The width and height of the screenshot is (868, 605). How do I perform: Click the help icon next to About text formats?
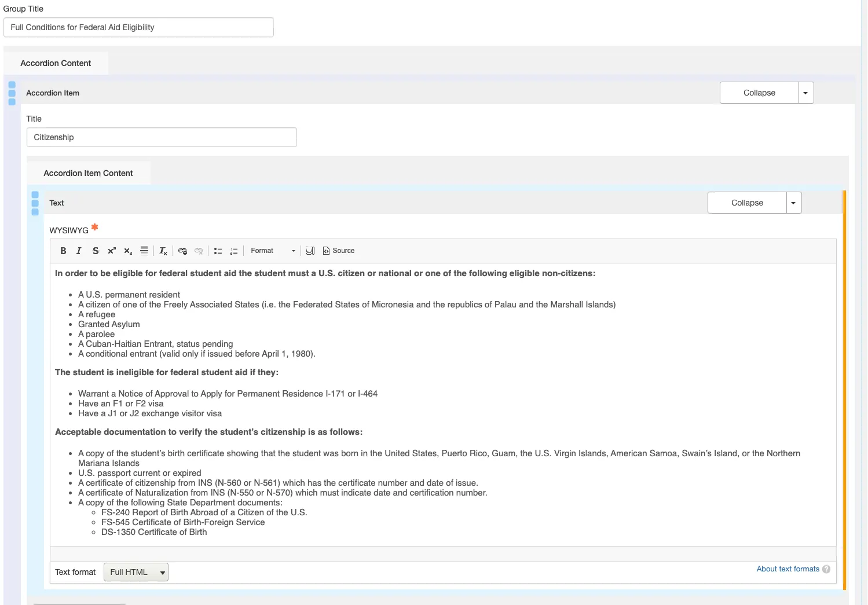pyautogui.click(x=826, y=569)
